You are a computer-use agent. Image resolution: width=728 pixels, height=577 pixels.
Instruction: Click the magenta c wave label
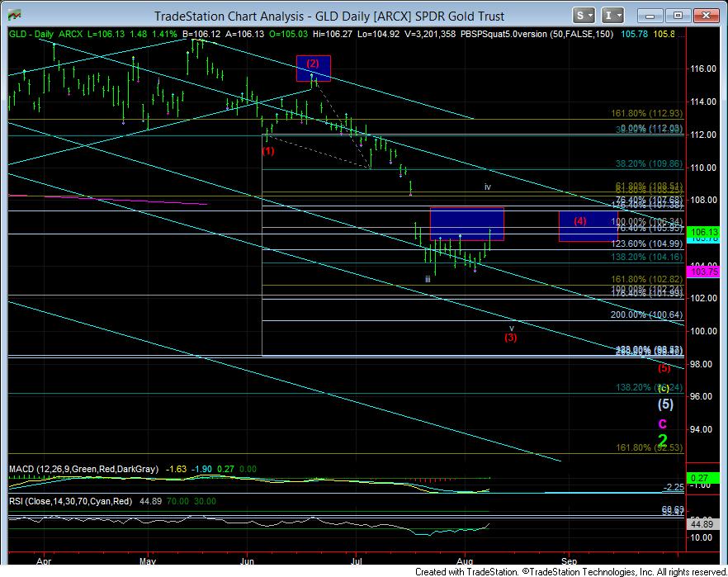pos(663,423)
